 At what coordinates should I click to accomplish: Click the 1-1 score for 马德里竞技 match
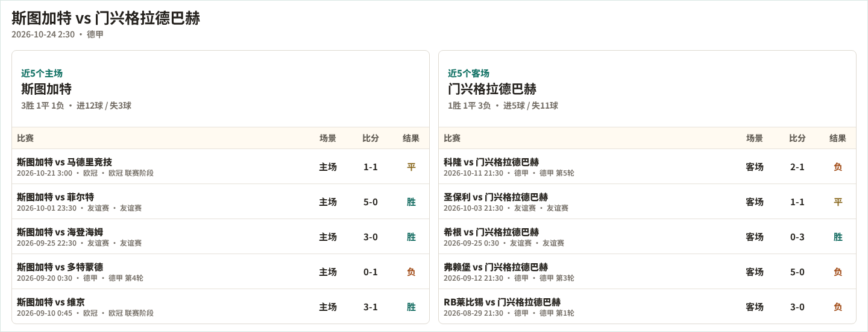click(x=371, y=167)
